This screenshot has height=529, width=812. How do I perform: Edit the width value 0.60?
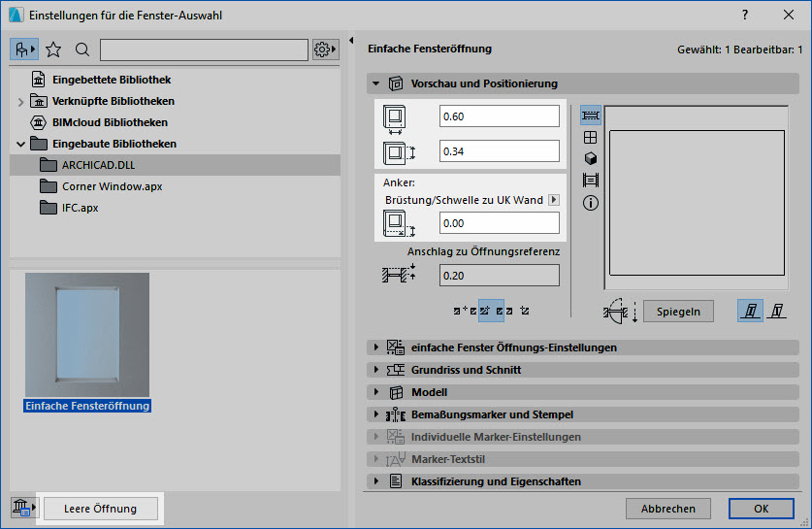(500, 116)
